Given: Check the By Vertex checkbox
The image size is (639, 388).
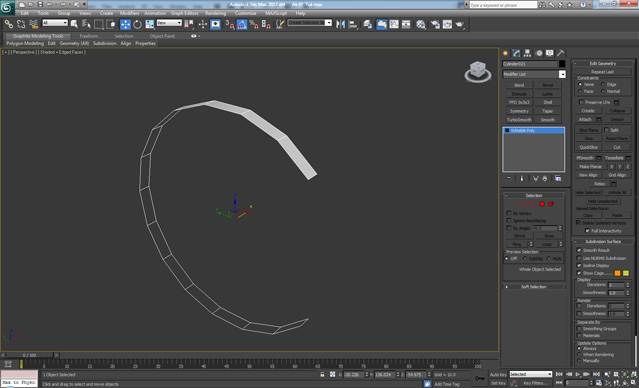Looking at the screenshot, I should point(509,213).
